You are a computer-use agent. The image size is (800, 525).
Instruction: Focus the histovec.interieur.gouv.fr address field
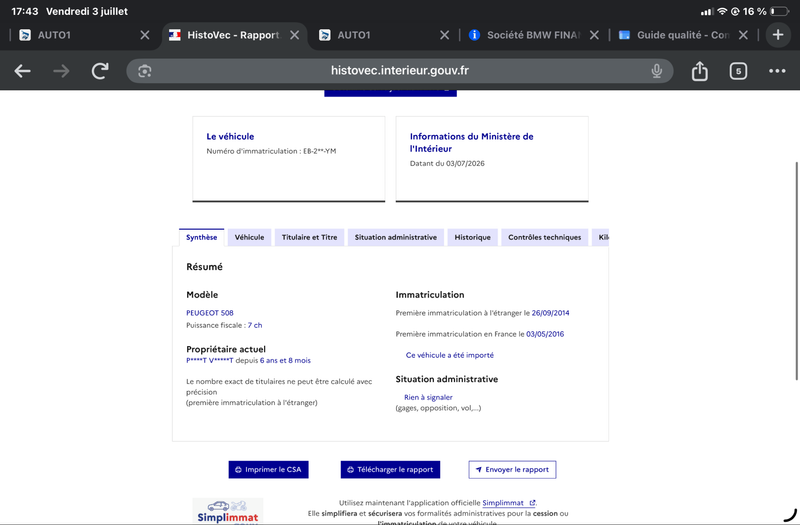pyautogui.click(x=399, y=71)
